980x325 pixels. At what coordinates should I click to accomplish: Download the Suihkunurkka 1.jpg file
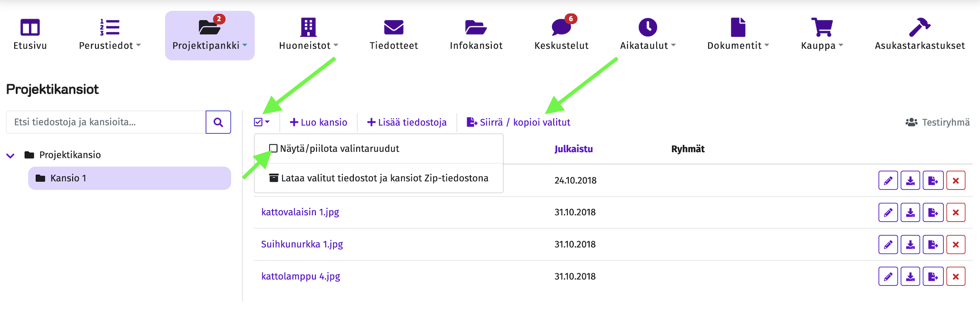[x=910, y=245]
